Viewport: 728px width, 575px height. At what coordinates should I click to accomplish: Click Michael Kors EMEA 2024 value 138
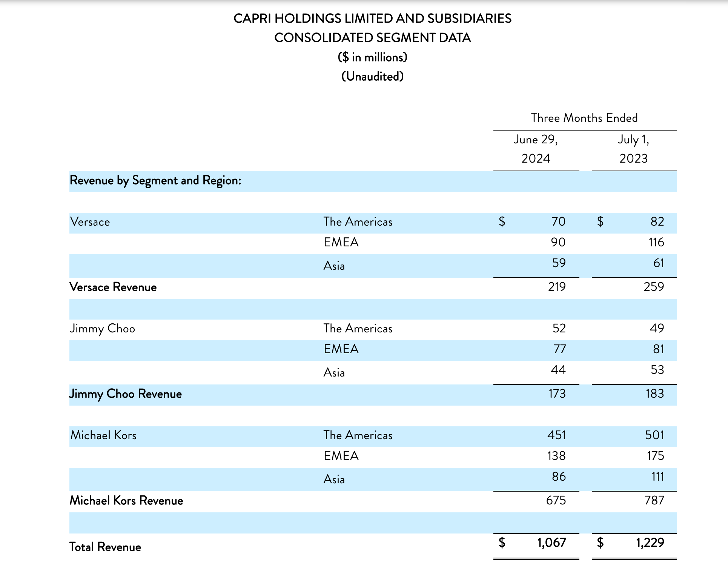coord(557,456)
